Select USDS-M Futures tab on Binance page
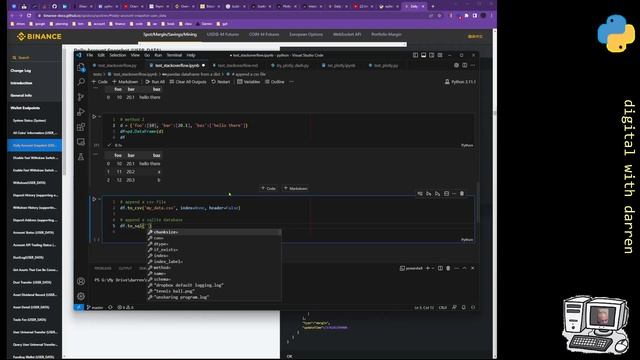The image size is (640, 360). [222, 35]
